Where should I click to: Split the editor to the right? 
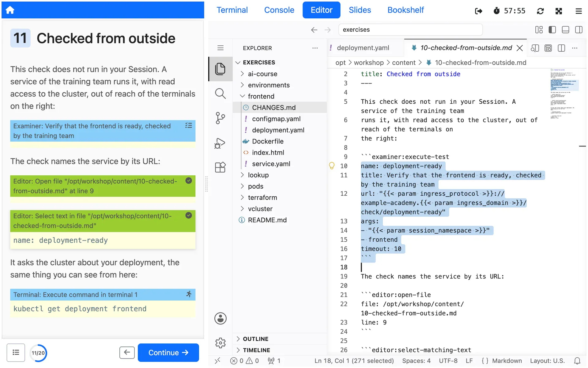[561, 48]
